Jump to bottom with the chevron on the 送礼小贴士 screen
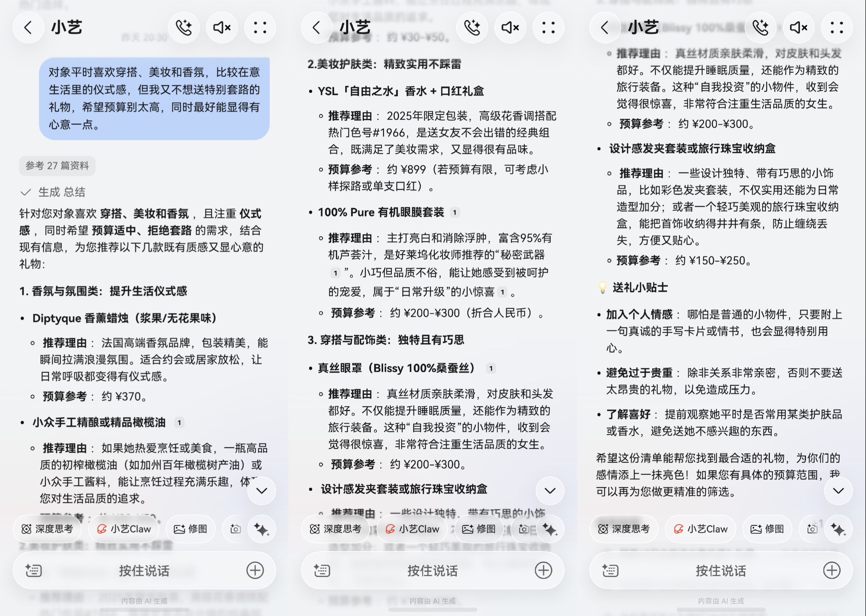 [838, 490]
